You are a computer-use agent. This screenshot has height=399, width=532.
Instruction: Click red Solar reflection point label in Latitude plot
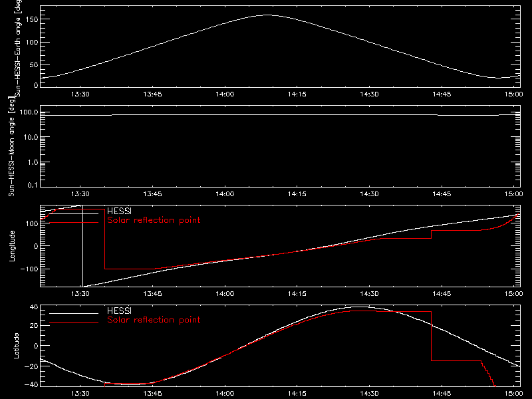pyautogui.click(x=154, y=320)
